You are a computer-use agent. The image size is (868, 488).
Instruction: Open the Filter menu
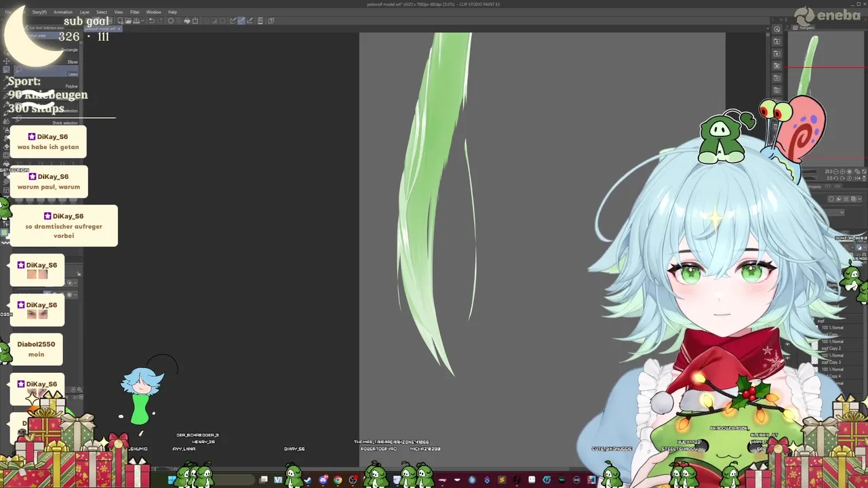(x=135, y=12)
